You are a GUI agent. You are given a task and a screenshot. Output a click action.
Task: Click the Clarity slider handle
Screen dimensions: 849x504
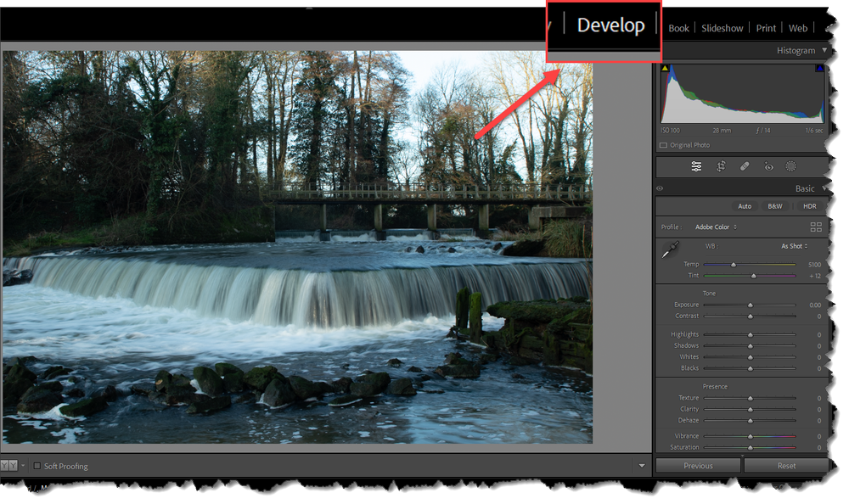(751, 410)
